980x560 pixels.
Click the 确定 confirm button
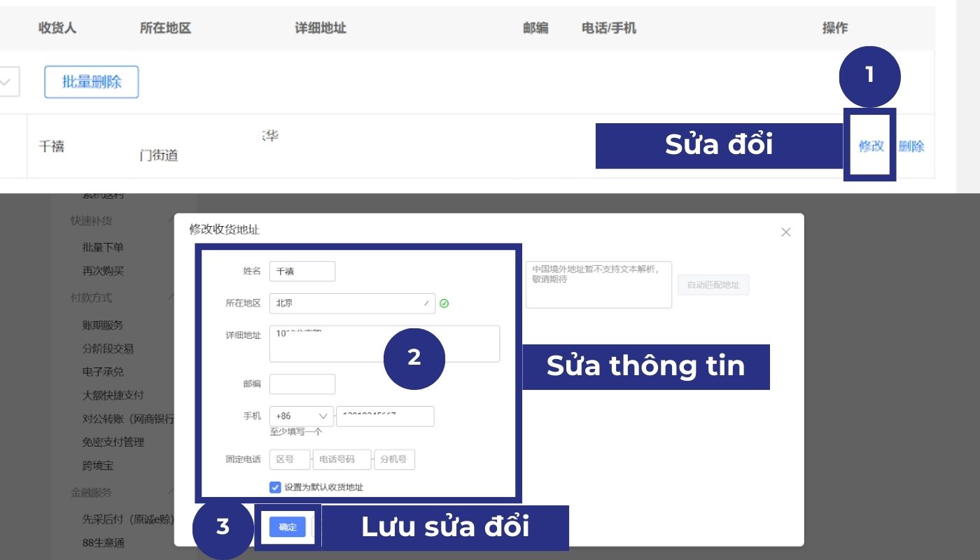(x=287, y=527)
